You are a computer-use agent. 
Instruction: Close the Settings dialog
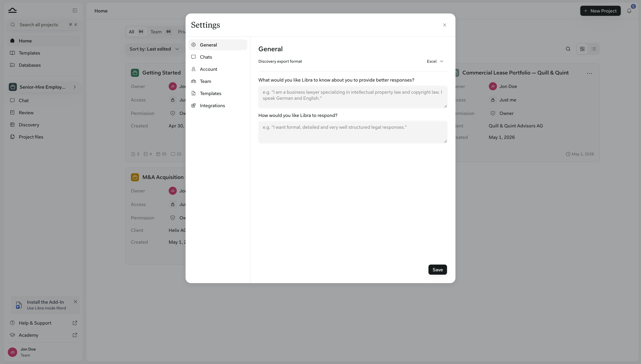445,25
